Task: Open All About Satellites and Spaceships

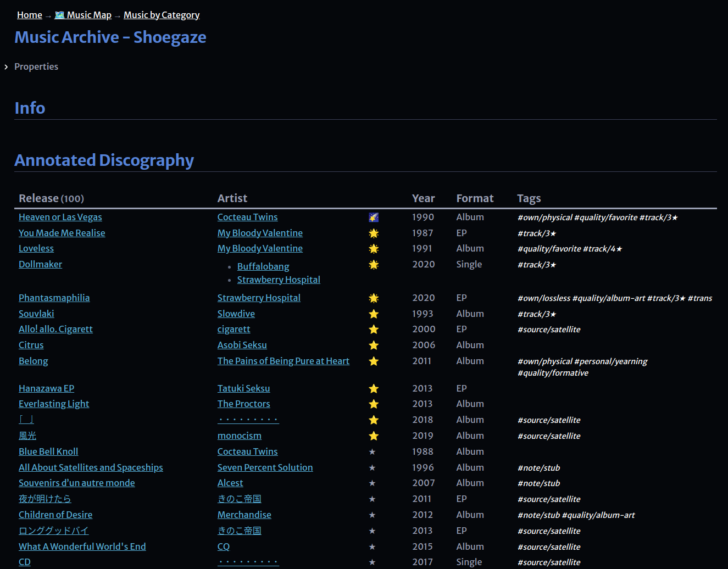Action: [91, 467]
